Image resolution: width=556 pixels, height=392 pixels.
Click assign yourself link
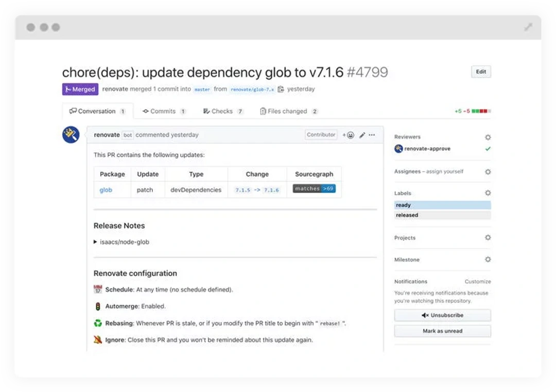[445, 171]
